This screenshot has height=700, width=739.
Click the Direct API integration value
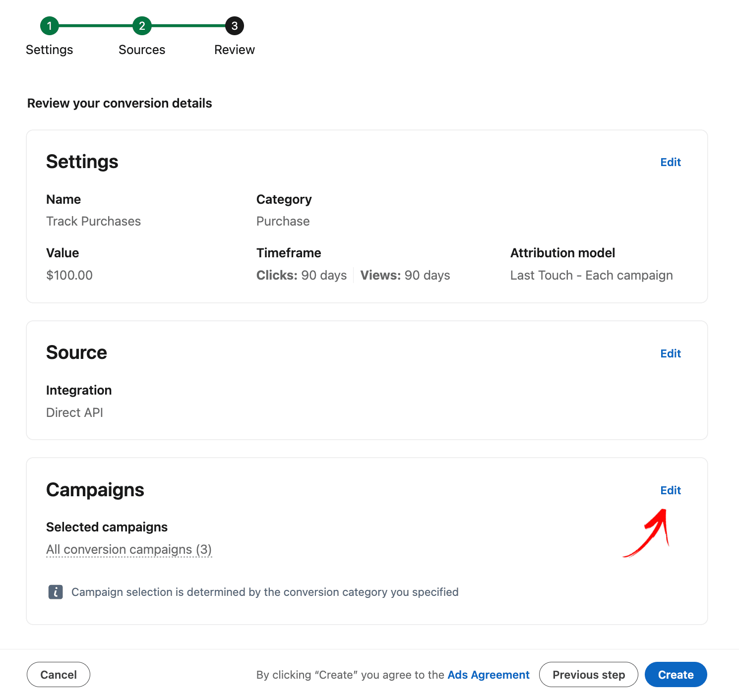coord(75,412)
